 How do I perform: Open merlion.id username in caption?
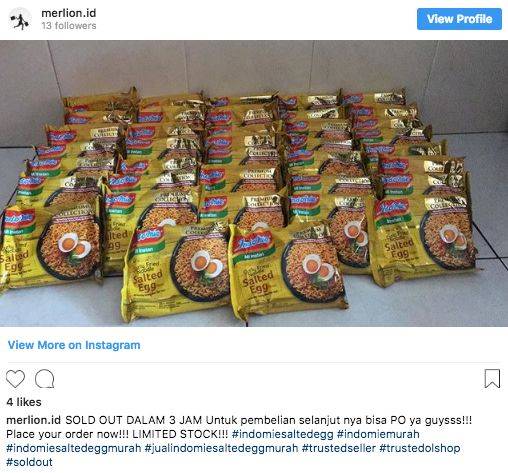click(33, 420)
